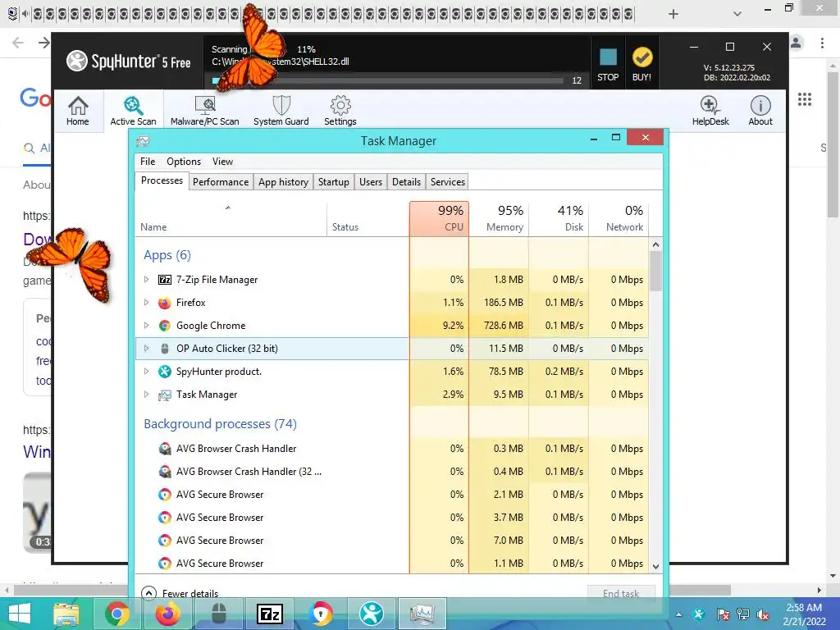Screen dimensions: 840x630
Task: Expand the Task Manager process entry
Action: coord(146,395)
